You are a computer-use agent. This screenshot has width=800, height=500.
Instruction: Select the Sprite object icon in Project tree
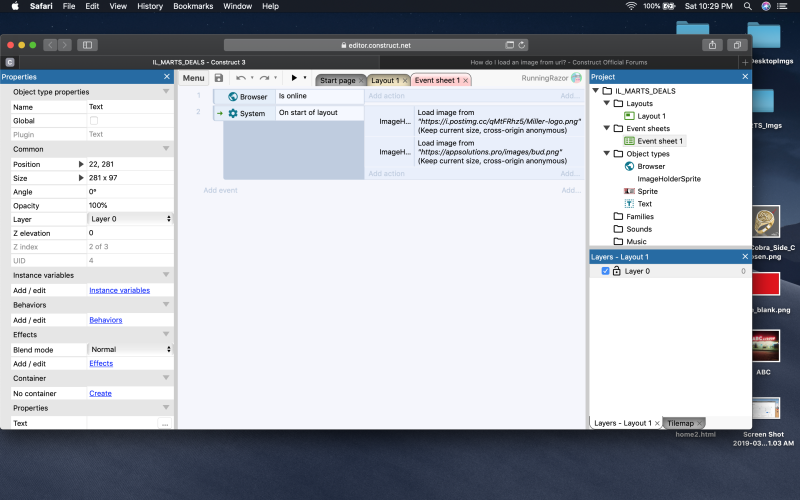[630, 191]
